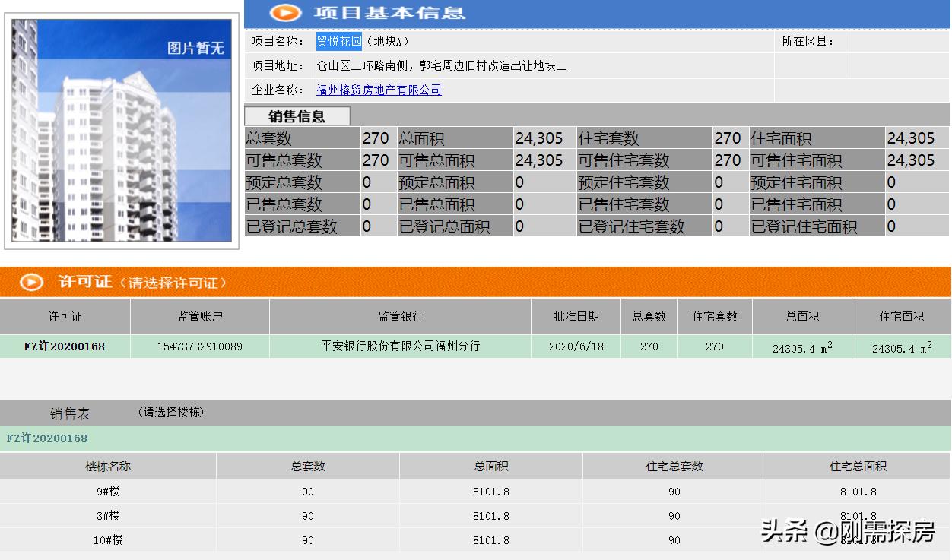Click the 图片暂无 property thumbnail
Viewport: 952px width, 560px height.
point(122,129)
